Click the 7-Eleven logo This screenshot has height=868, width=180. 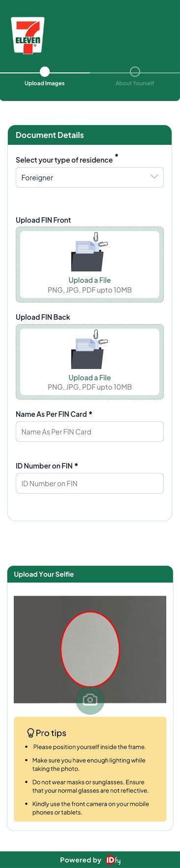[28, 35]
